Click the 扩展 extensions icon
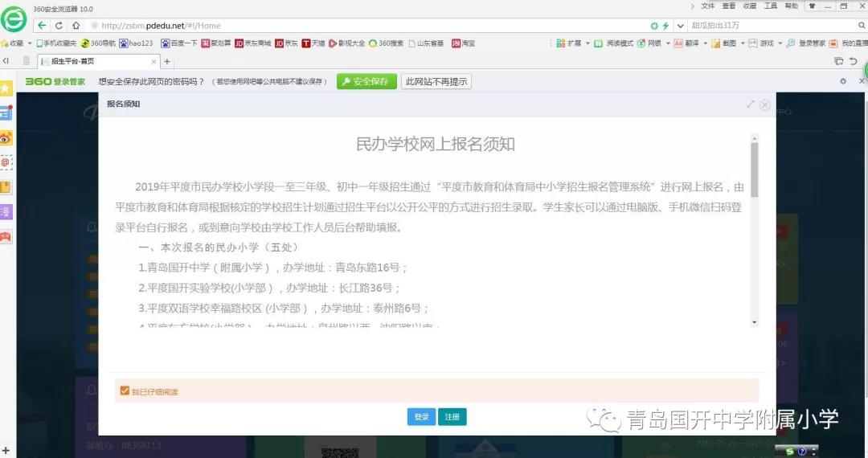The height and width of the screenshot is (458, 868). point(561,43)
